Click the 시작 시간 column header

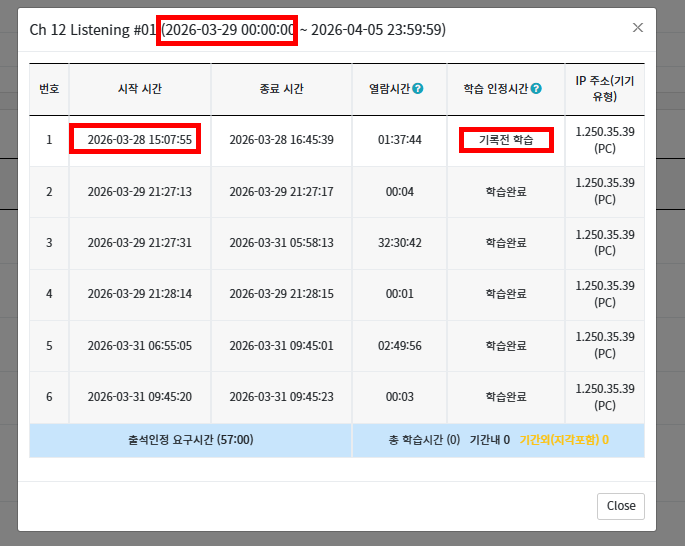tap(139, 89)
